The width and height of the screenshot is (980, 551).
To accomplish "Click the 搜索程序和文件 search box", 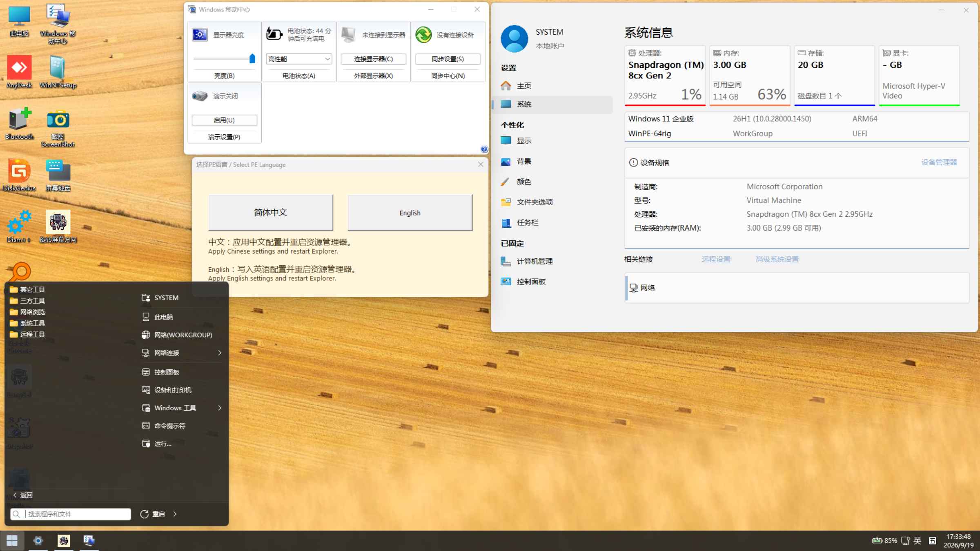I will pos(71,514).
